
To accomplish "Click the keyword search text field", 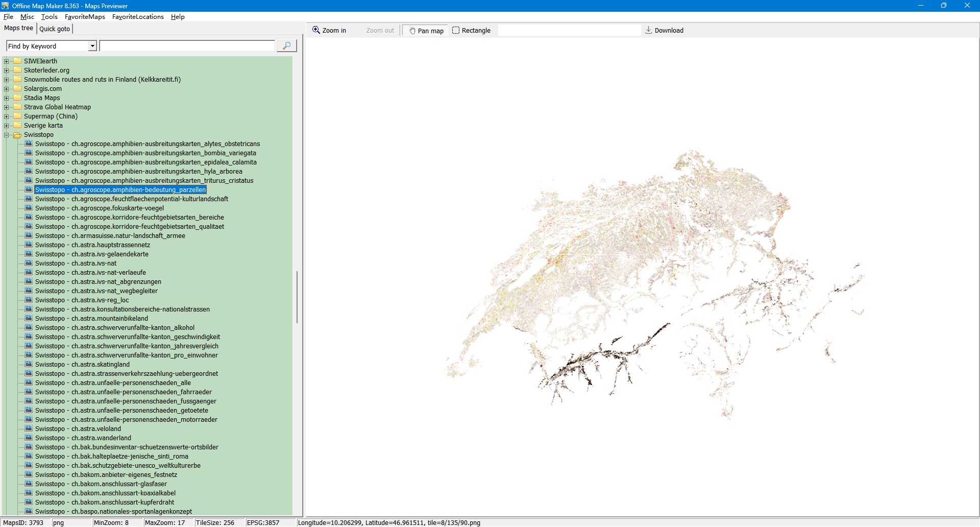I will 187,46.
